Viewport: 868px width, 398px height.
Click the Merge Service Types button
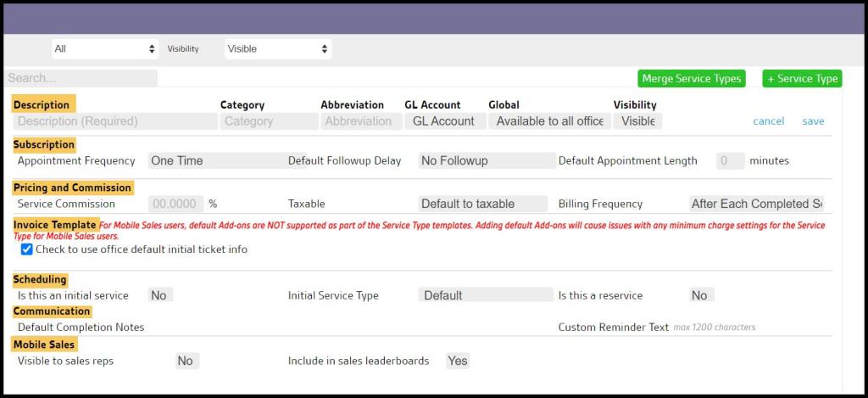[x=691, y=79]
